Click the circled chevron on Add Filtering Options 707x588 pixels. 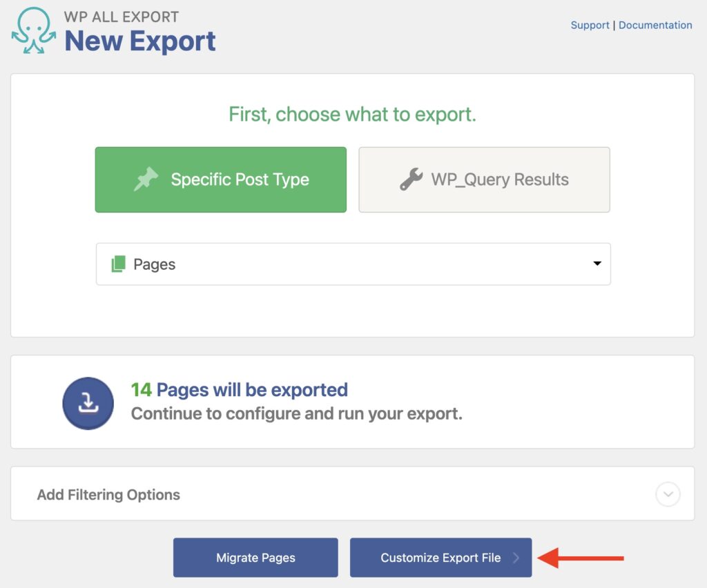pyautogui.click(x=667, y=494)
